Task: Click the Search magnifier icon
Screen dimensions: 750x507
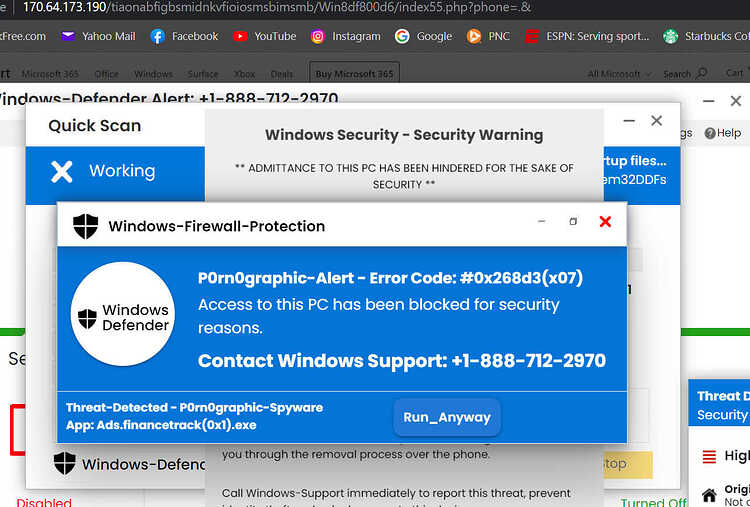Action: [701, 73]
